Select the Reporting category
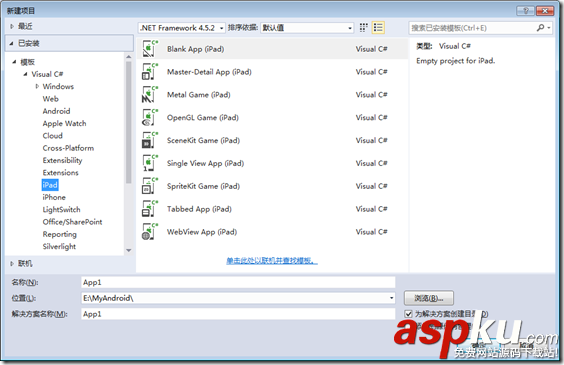Viewport: 564px width, 365px height. [x=60, y=234]
